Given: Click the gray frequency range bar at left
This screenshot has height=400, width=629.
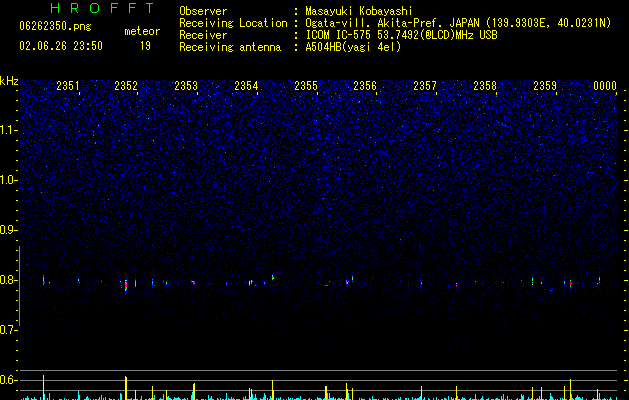Looking at the screenshot, I should point(19,286).
